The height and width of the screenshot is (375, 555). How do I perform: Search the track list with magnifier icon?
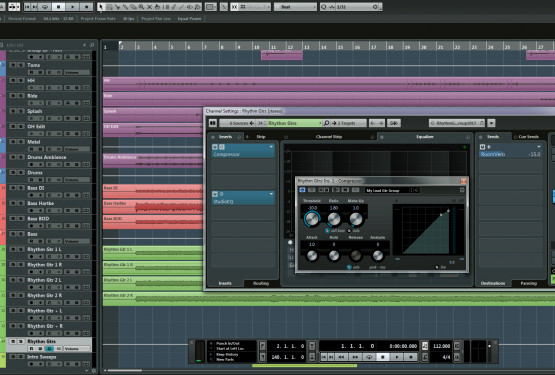(92, 45)
